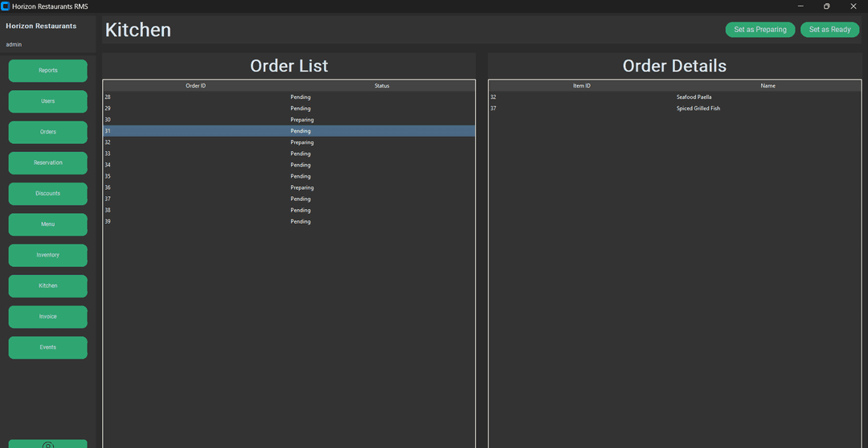
Task: Open the Orders page
Action: (x=47, y=132)
